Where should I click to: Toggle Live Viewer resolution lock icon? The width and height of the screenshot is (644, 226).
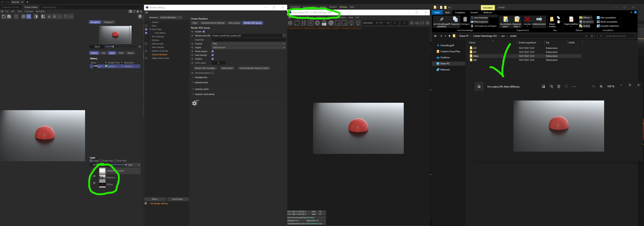(x=324, y=23)
